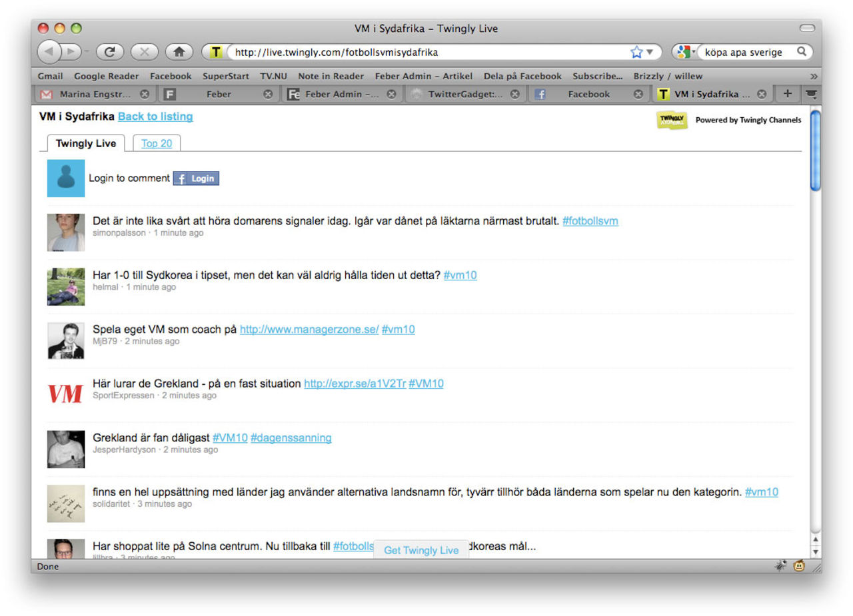Image resolution: width=853 pixels, height=616 pixels.
Task: Click the vertical page scrollbar
Action: point(815,333)
